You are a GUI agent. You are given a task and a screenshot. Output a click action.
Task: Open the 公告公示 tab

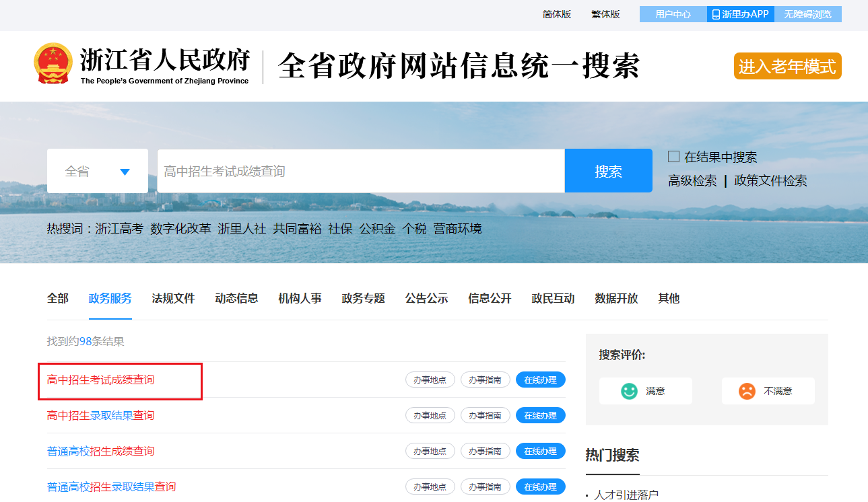pos(426,298)
